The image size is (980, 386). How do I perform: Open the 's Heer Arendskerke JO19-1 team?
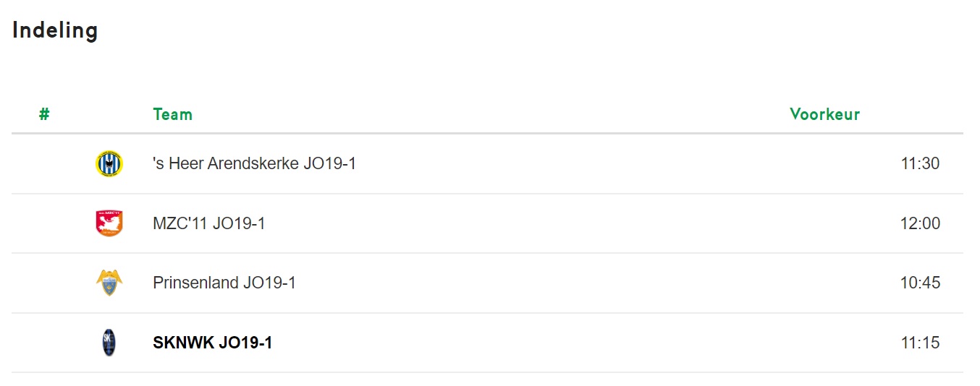tap(255, 163)
